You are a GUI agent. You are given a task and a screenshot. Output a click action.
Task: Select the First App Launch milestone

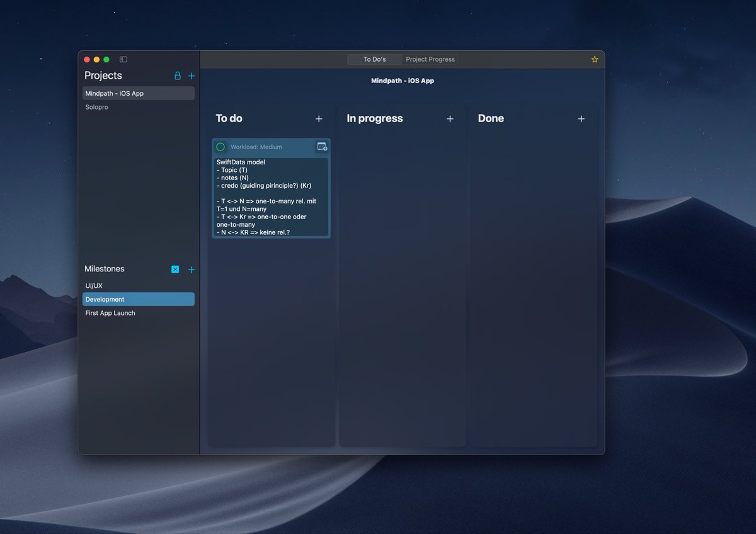(139, 313)
